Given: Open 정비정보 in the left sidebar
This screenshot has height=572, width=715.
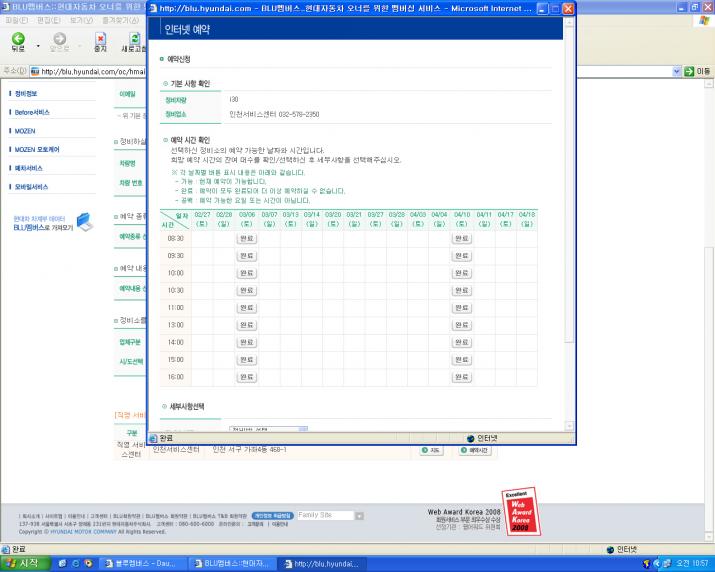Looking at the screenshot, I should [x=26, y=94].
